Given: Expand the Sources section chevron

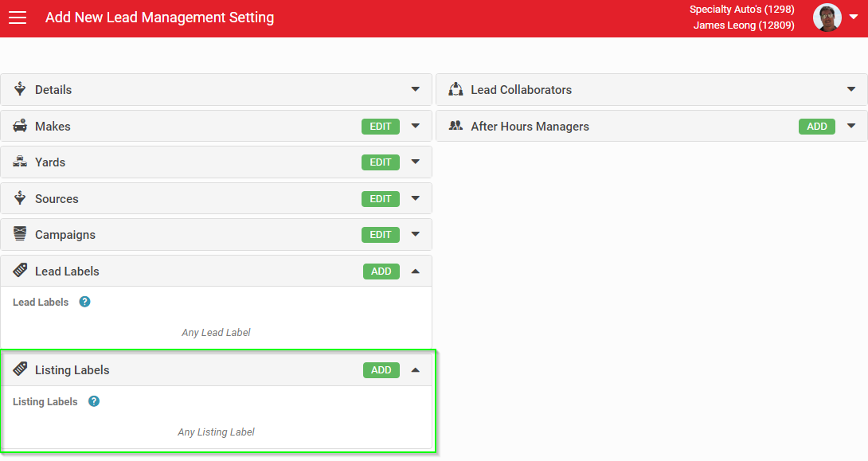Looking at the screenshot, I should (x=415, y=198).
